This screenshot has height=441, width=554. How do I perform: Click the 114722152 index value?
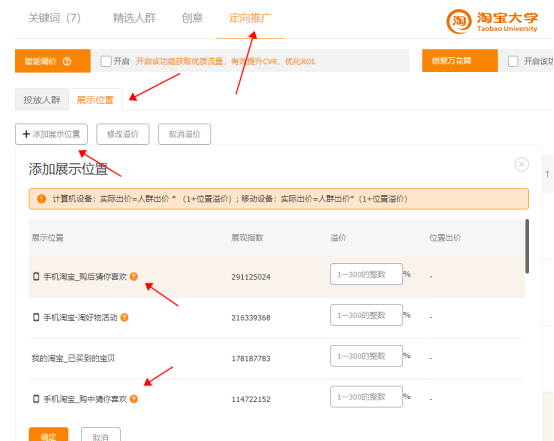tap(251, 400)
